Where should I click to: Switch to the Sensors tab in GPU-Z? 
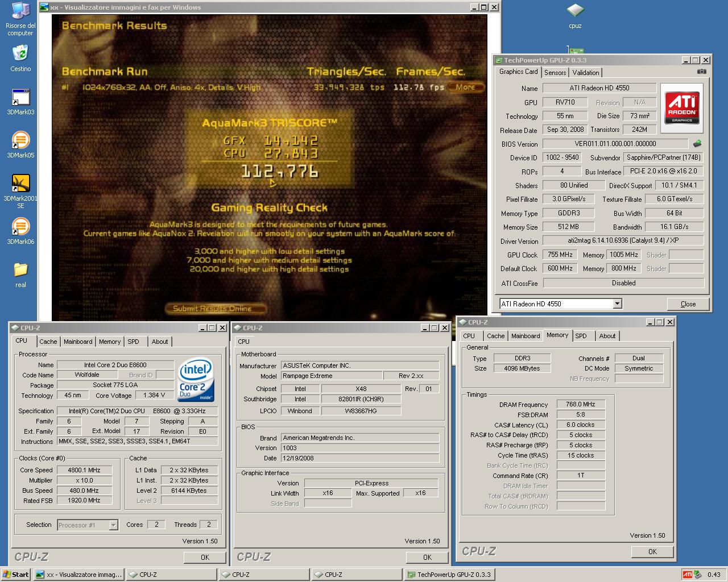(x=555, y=73)
